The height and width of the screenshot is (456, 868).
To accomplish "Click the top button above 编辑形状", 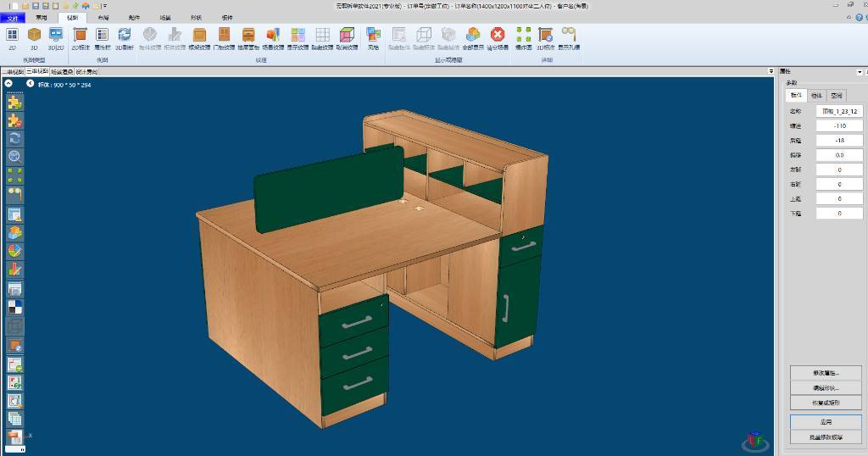I will (826, 373).
